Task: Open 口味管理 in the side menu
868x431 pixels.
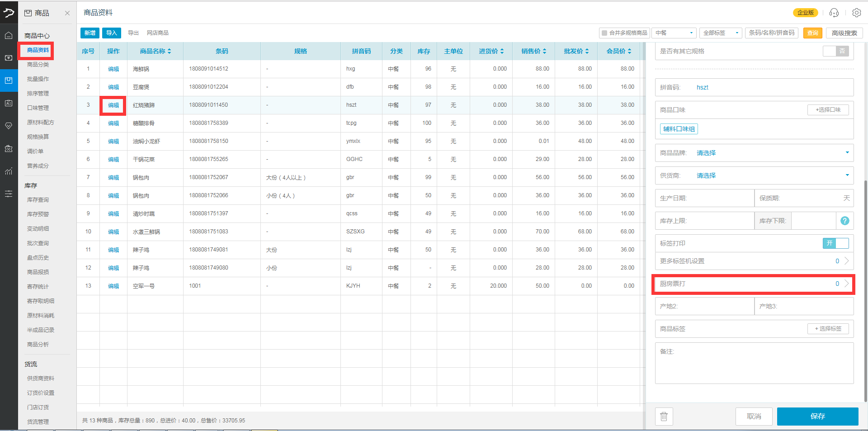Action: pyautogui.click(x=38, y=108)
